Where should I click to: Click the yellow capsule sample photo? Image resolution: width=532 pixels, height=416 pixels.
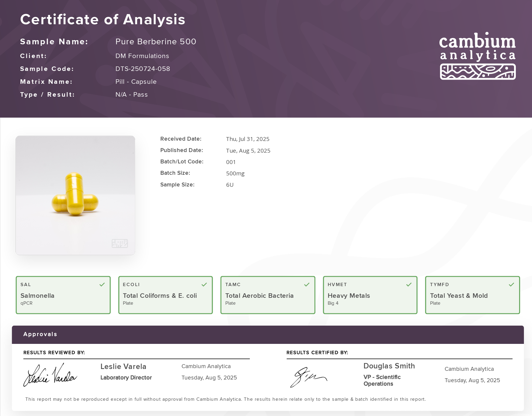(75, 195)
